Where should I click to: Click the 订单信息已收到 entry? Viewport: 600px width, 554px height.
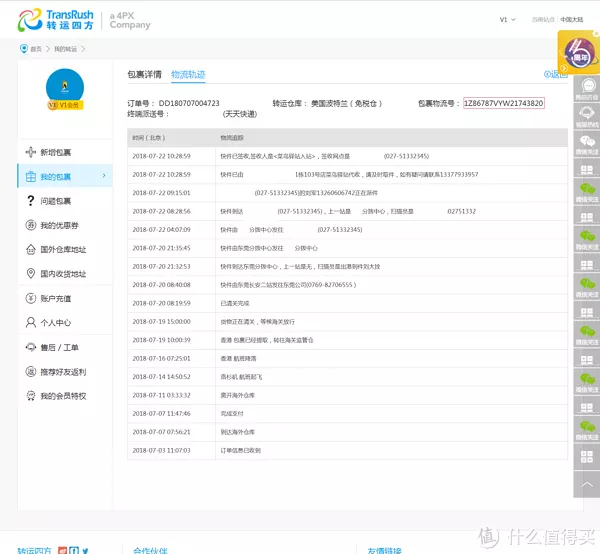[240, 450]
